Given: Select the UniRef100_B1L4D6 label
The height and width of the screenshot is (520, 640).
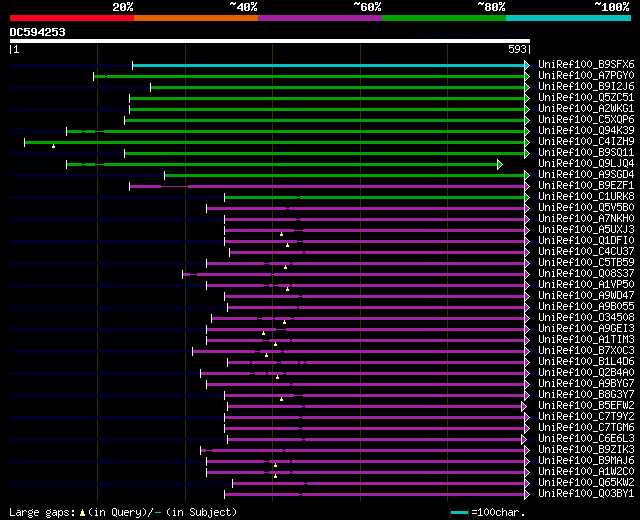Looking at the screenshot, I should click(586, 362).
